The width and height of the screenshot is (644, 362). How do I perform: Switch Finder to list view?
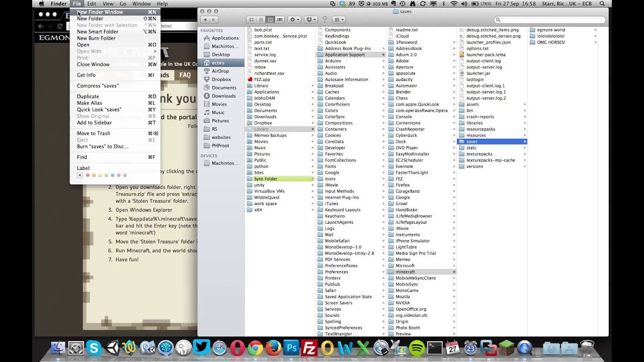click(x=261, y=20)
